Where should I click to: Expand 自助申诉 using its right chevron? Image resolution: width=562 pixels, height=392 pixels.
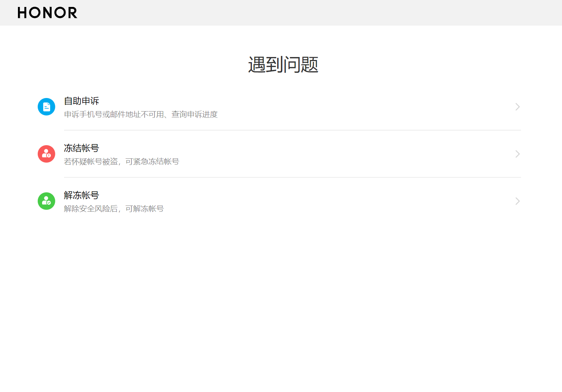(x=517, y=107)
